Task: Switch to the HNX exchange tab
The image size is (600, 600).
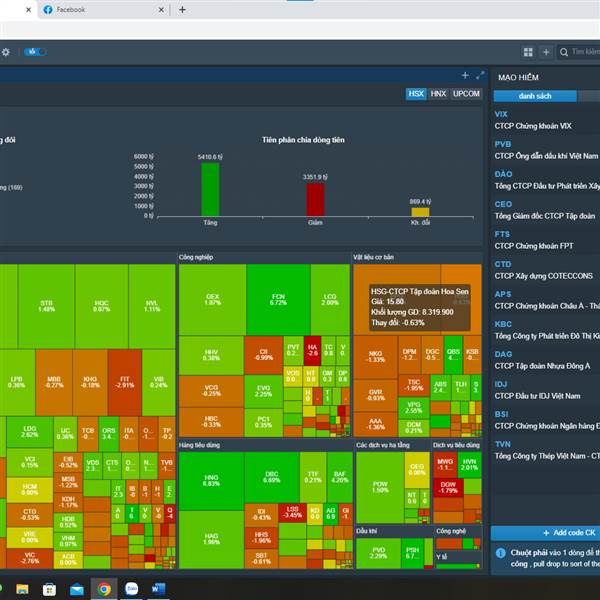Action: [x=438, y=94]
